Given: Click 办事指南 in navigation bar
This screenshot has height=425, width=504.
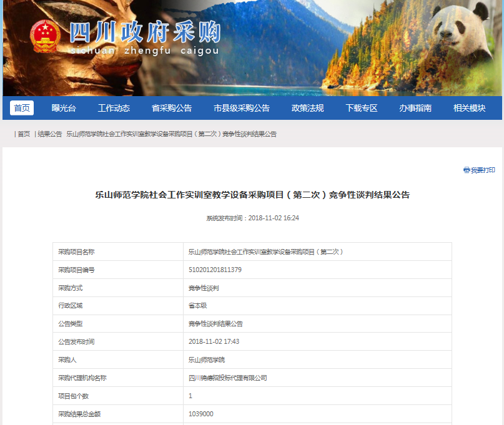Looking at the screenshot, I should [415, 108].
